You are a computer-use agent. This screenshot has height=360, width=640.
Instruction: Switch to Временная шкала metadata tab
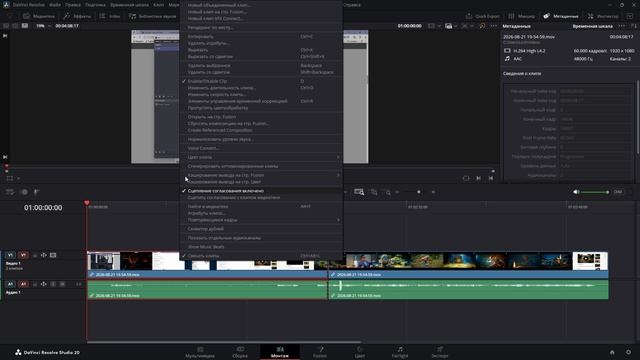coord(592,26)
